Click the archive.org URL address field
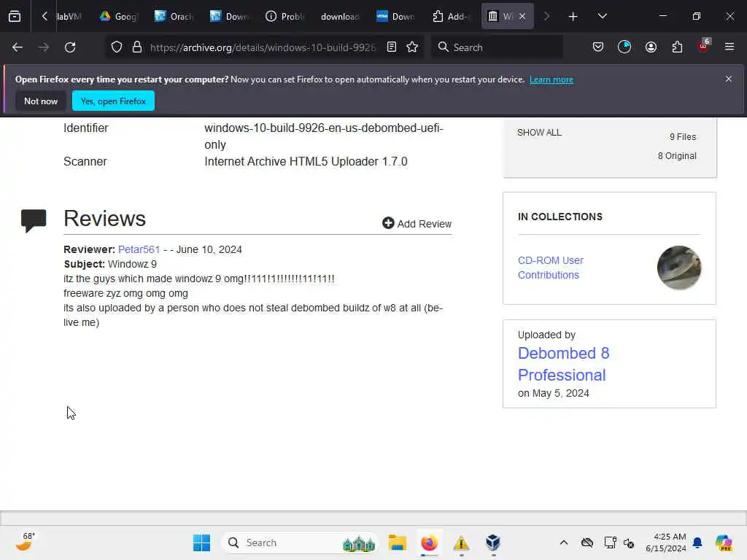This screenshot has height=560, width=747. [x=263, y=47]
